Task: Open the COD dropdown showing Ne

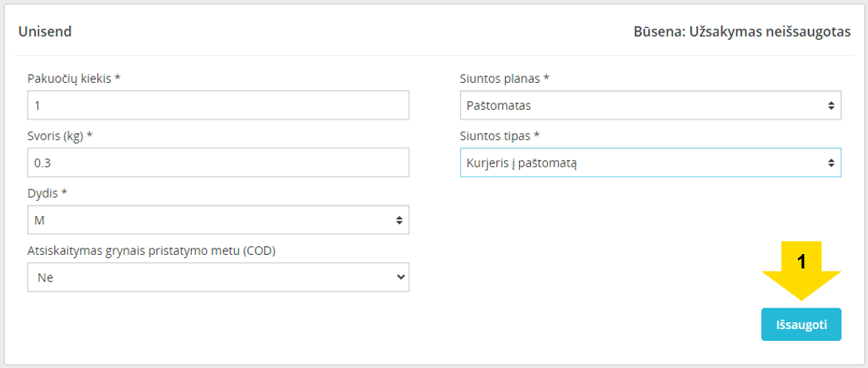Action: pos(218,277)
